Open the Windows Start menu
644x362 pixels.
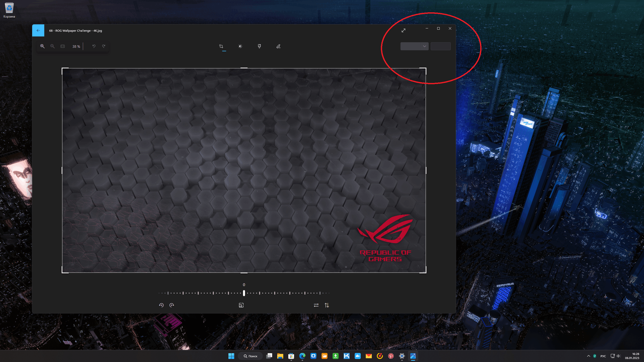click(x=231, y=356)
